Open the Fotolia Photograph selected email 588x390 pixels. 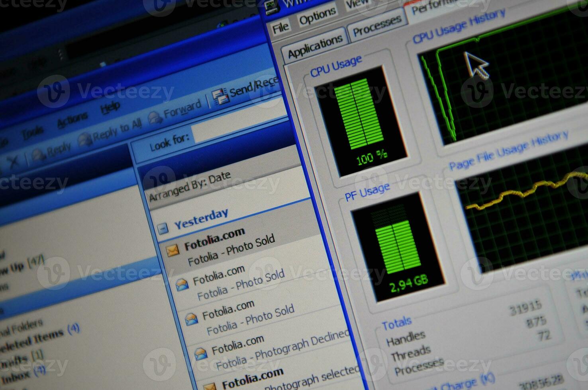click(x=283, y=379)
